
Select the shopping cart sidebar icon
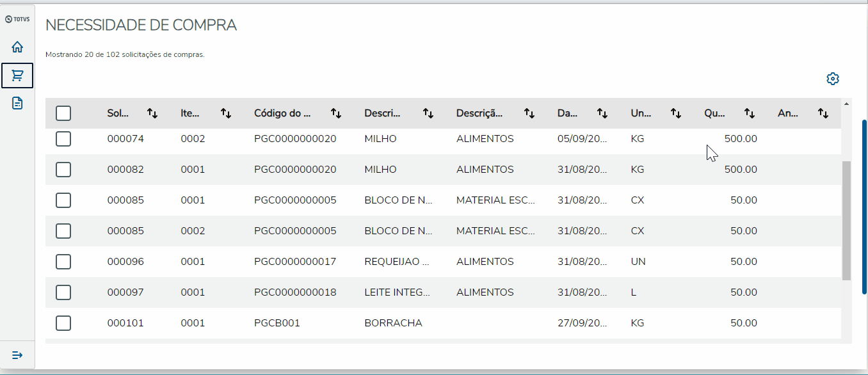pyautogui.click(x=17, y=76)
